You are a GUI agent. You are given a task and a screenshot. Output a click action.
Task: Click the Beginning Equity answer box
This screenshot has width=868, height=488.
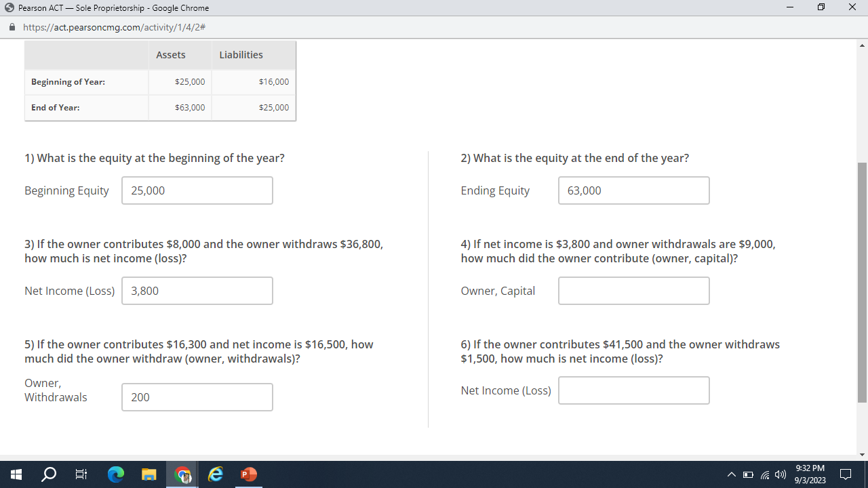point(197,190)
